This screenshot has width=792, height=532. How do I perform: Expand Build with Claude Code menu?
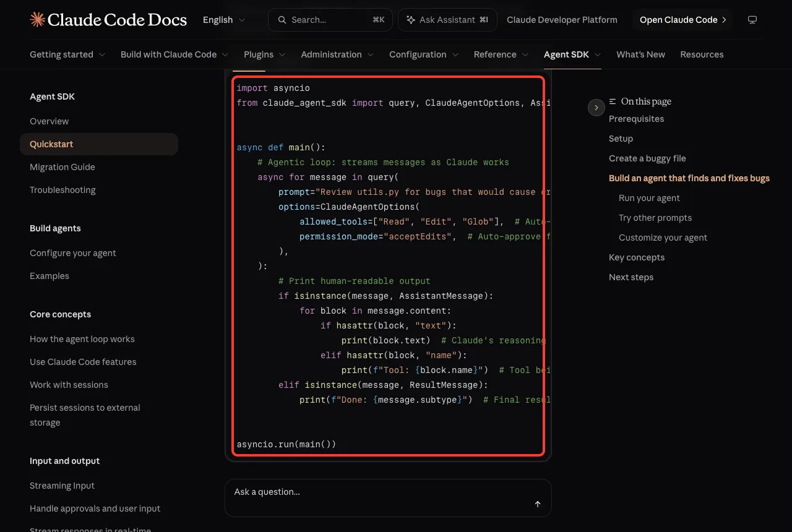point(174,54)
